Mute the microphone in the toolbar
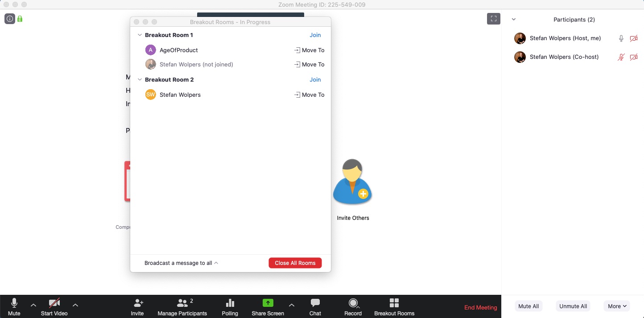Screen dimensions: 644x318 click(14, 303)
